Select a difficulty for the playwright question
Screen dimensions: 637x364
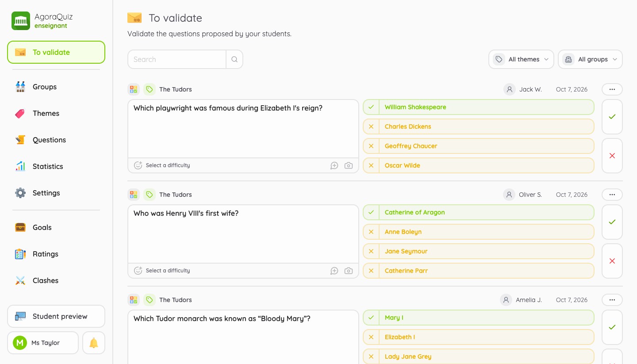tap(162, 165)
